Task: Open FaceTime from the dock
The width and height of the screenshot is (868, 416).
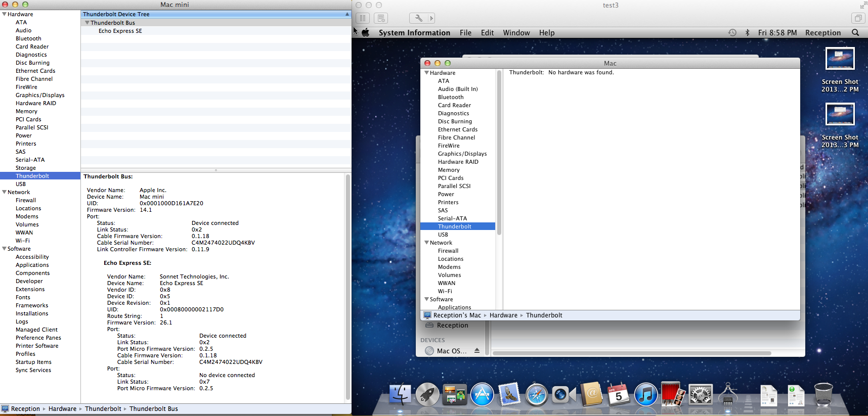Action: click(x=563, y=395)
